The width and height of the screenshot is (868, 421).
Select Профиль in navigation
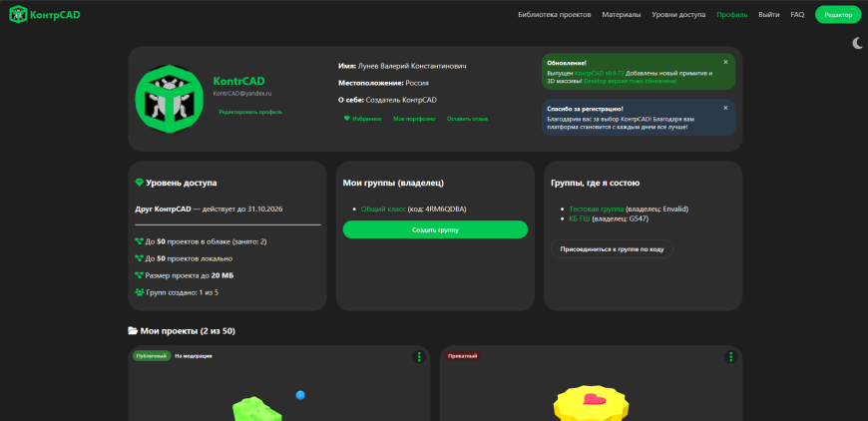click(732, 14)
